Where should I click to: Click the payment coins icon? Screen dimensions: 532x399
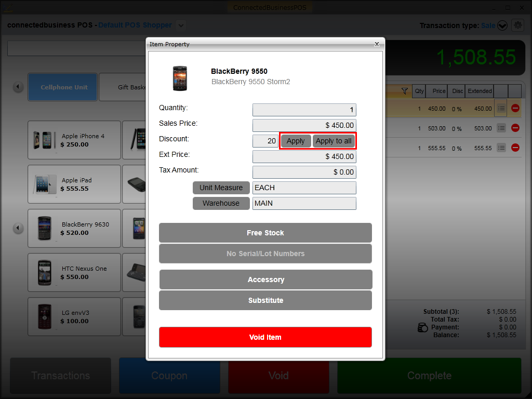pyautogui.click(x=423, y=328)
